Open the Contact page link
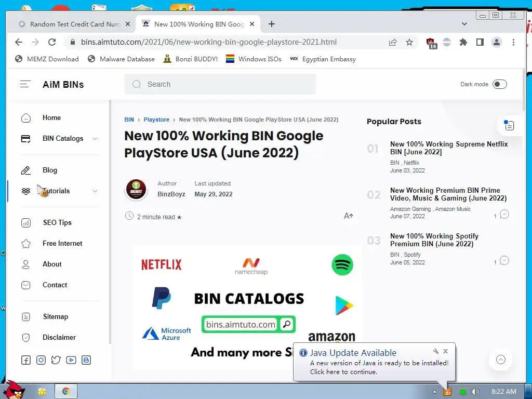 [x=55, y=285]
